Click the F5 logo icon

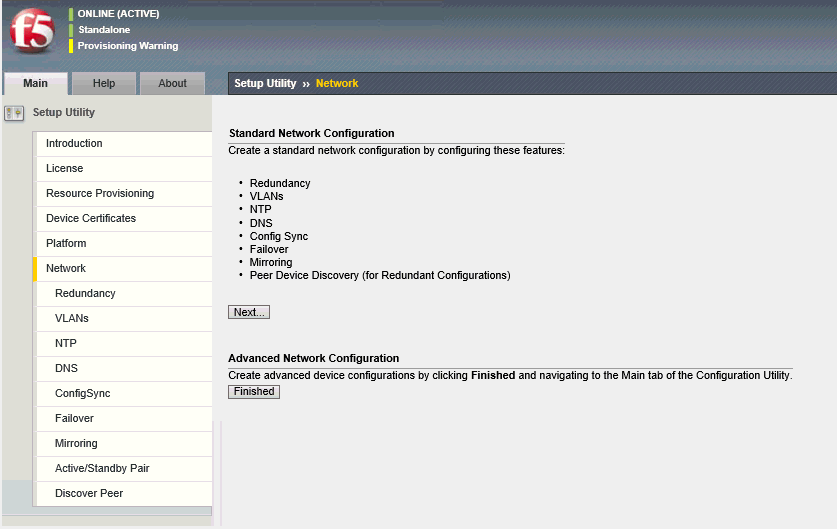pyautogui.click(x=31, y=31)
